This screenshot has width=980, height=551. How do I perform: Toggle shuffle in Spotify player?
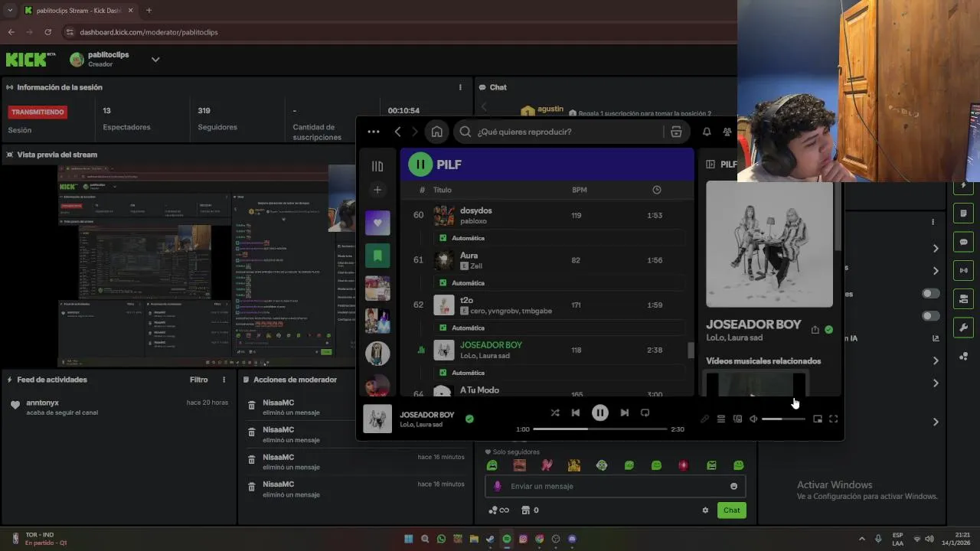(x=555, y=412)
